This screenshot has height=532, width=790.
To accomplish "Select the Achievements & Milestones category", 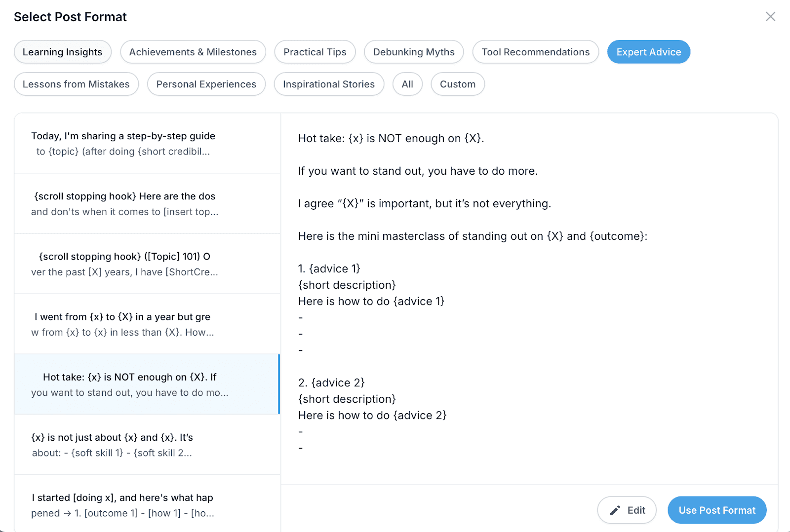I will click(193, 52).
